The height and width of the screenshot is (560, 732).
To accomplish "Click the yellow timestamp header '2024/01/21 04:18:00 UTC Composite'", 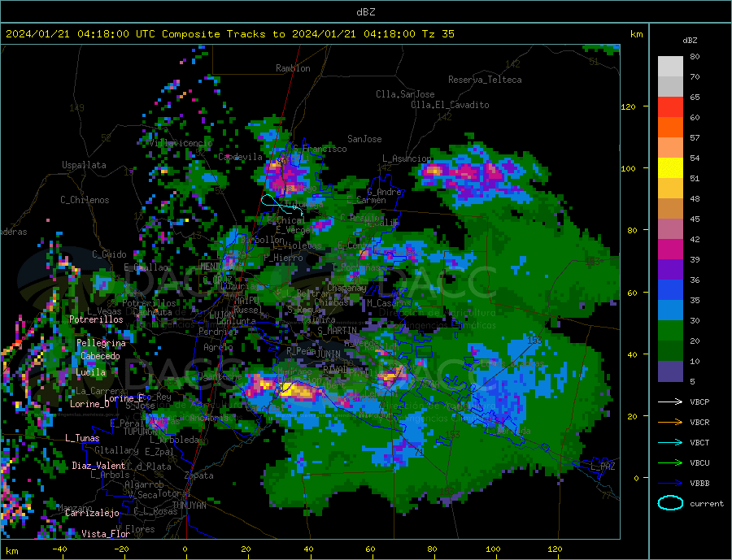I will (112, 34).
